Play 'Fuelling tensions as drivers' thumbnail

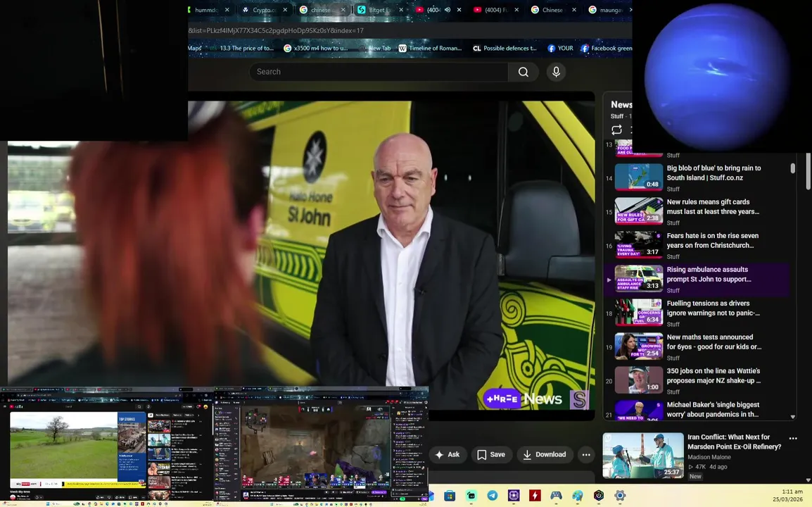coord(638,313)
